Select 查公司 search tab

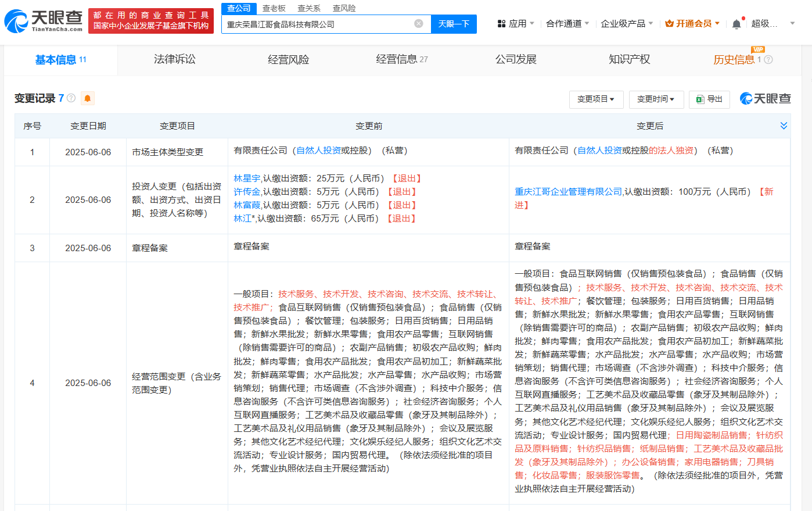pos(239,8)
